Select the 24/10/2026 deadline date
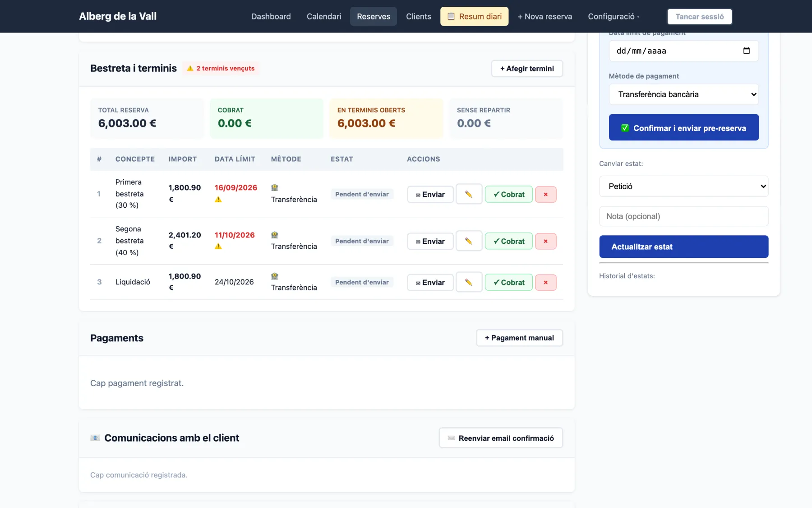 [234, 282]
